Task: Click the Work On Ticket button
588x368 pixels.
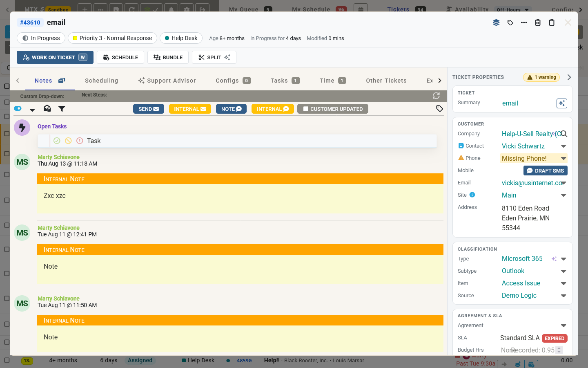Action: 55,57
